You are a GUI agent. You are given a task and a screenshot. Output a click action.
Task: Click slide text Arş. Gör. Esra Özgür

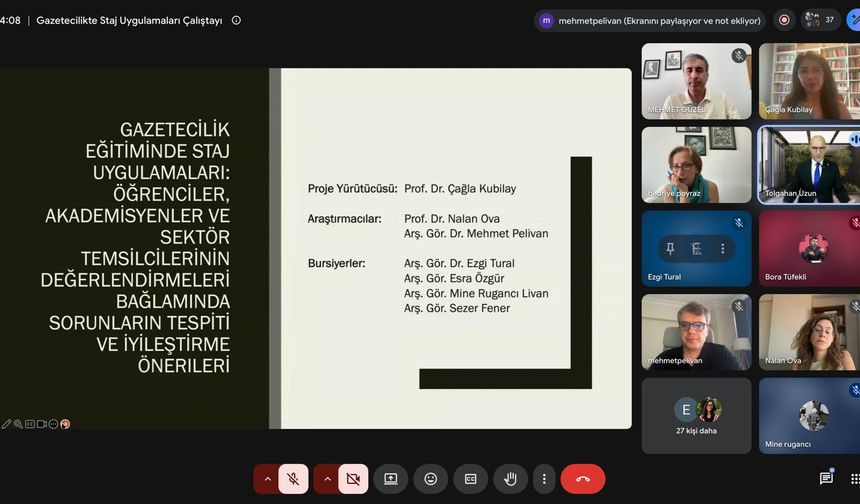pyautogui.click(x=454, y=278)
